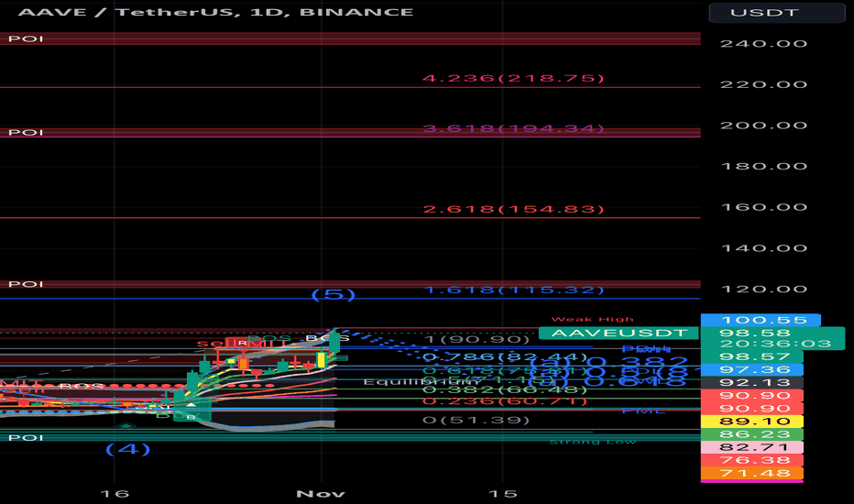Screen dimensions: 854x504
Task: Click the 220.00 price axis label
Action: (763, 84)
